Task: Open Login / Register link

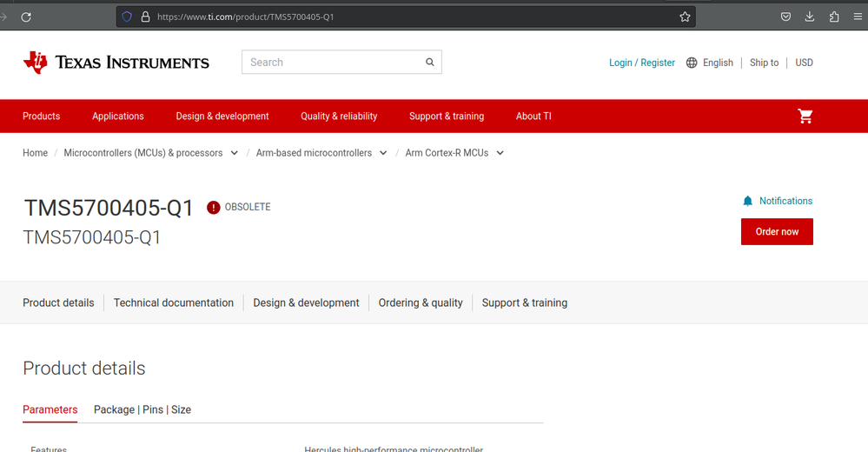Action: 641,63
